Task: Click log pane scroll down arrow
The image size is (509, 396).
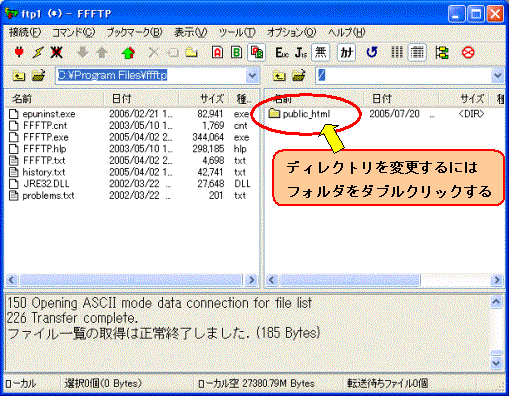Action: tap(496, 362)
